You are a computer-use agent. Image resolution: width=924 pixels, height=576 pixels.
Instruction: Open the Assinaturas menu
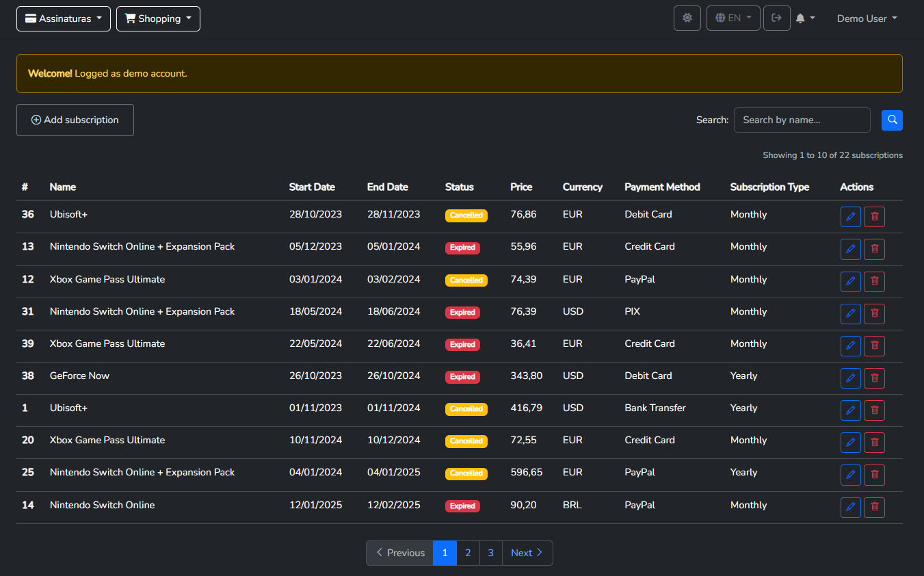(64, 18)
